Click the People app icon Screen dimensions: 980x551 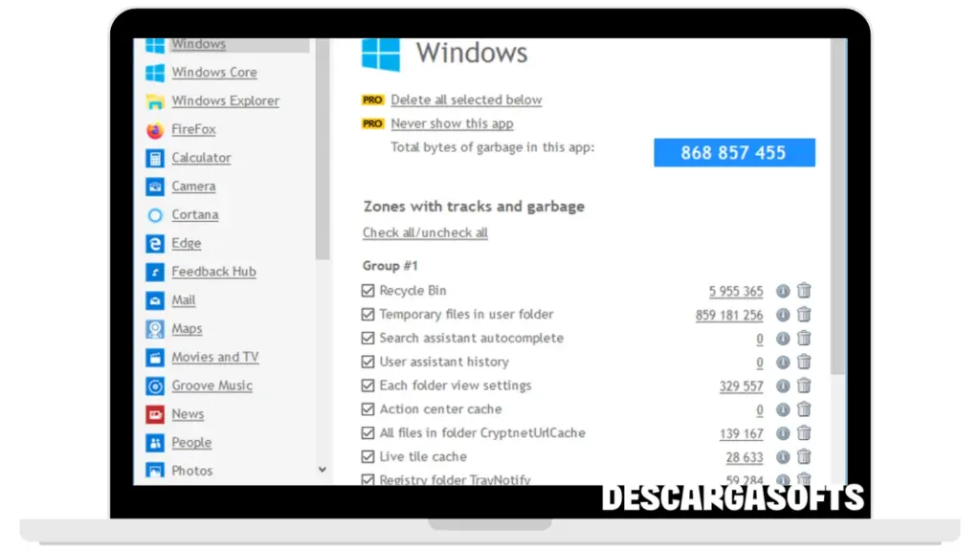point(155,443)
